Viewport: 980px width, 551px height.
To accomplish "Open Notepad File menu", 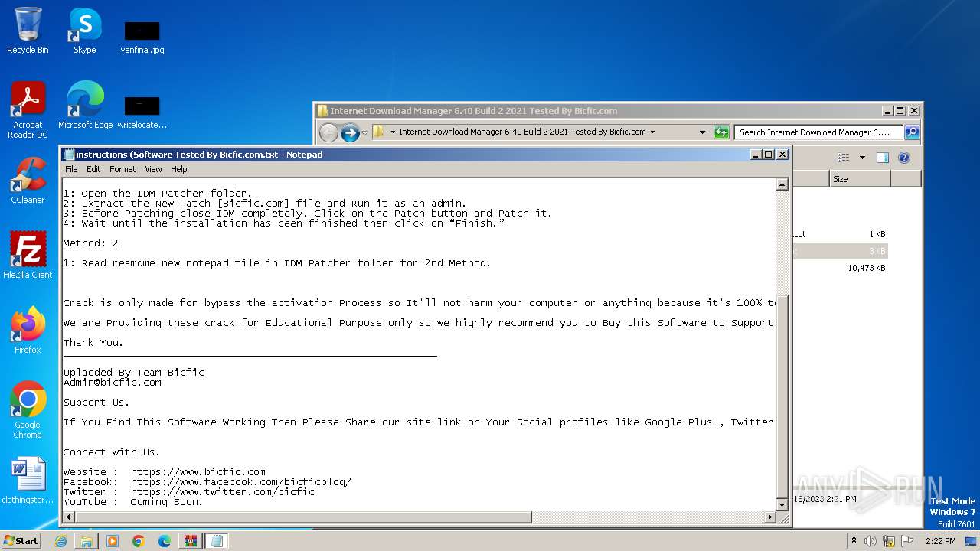I will 71,169.
